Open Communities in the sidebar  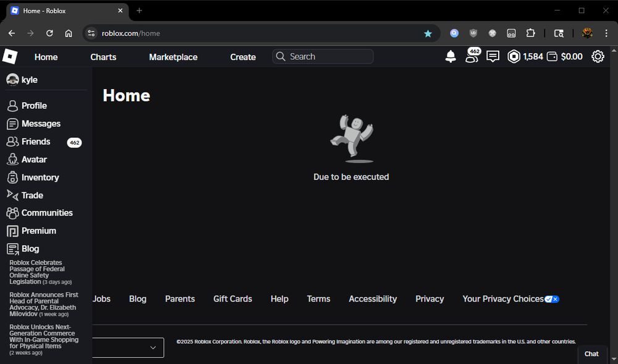tap(40, 213)
